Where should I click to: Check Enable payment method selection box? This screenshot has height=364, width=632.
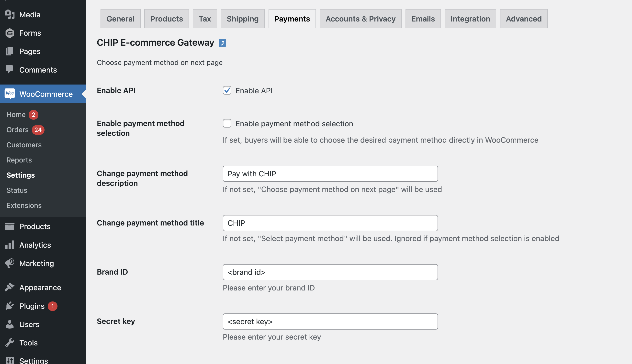point(227,123)
